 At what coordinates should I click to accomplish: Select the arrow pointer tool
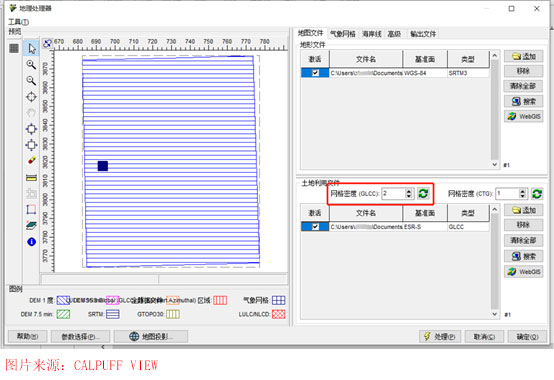click(x=31, y=48)
